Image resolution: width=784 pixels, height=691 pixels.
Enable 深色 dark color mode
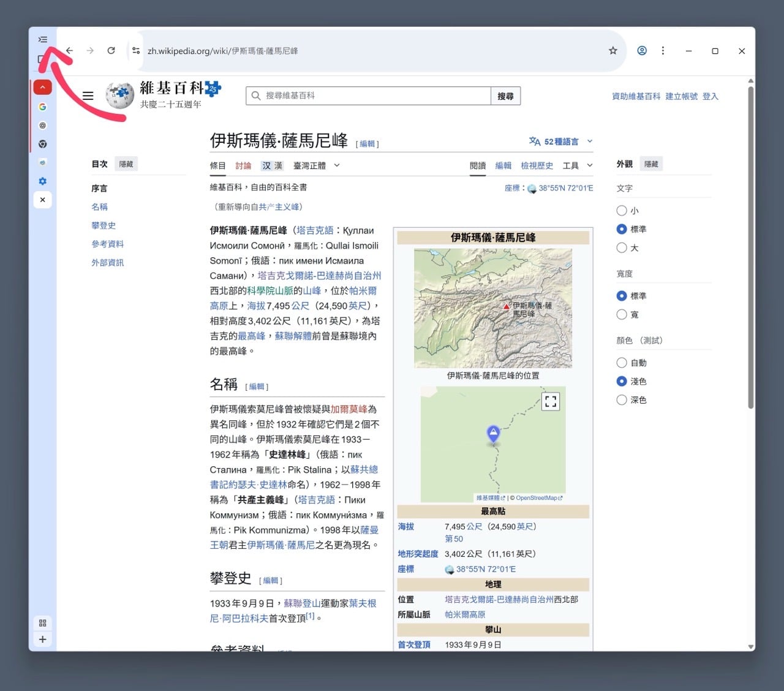tap(622, 399)
